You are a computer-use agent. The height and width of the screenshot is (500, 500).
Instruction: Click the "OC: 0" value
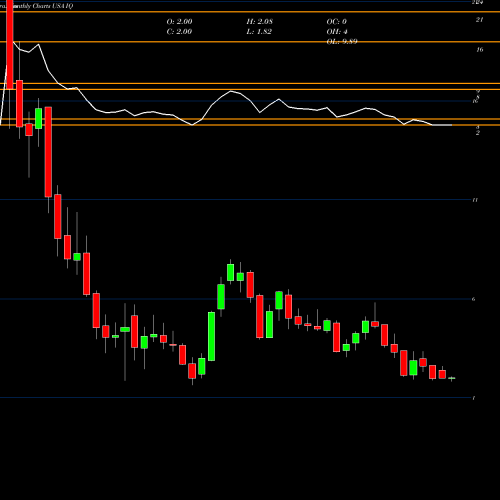click(x=337, y=22)
